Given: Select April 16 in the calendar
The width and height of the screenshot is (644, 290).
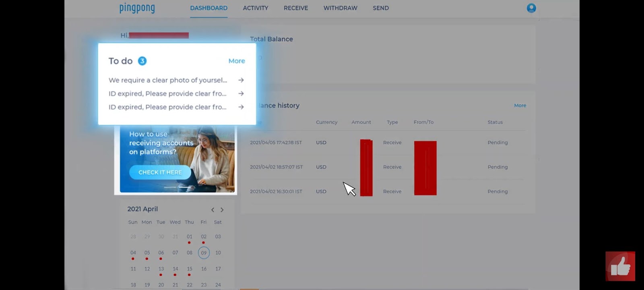Looking at the screenshot, I should tap(204, 269).
